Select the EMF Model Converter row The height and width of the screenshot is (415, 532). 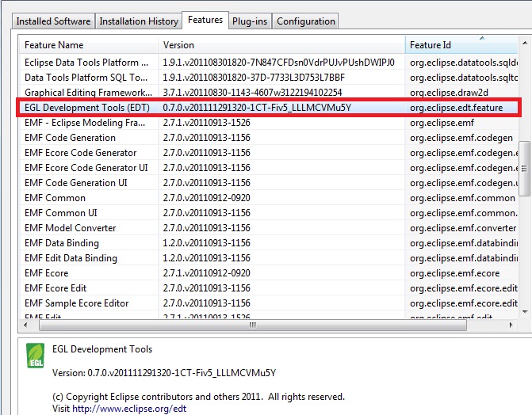(269, 228)
